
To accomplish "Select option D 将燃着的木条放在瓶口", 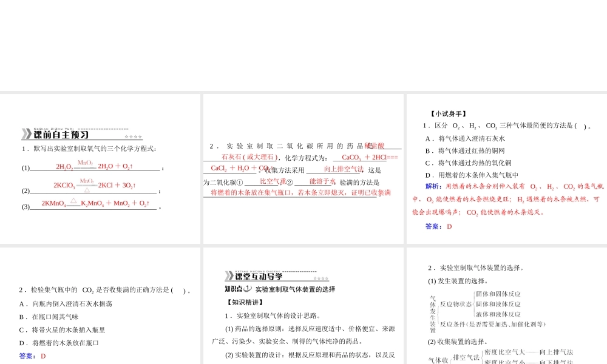I will click(x=59, y=343).
